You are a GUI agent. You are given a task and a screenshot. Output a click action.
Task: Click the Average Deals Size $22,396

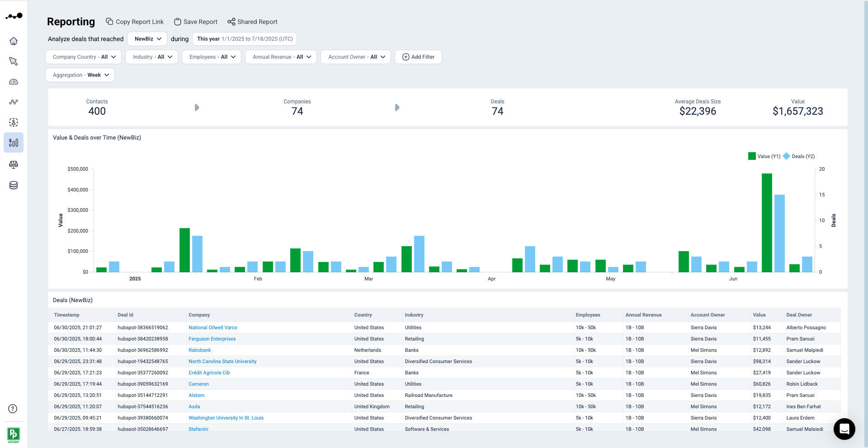click(698, 111)
